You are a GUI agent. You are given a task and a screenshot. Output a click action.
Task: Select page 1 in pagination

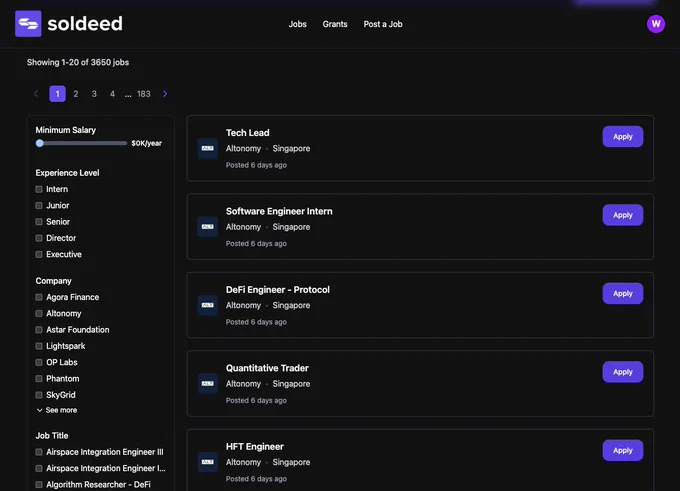click(57, 94)
